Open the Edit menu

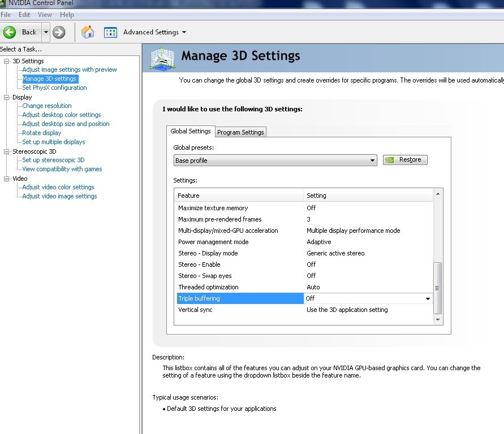[x=24, y=15]
